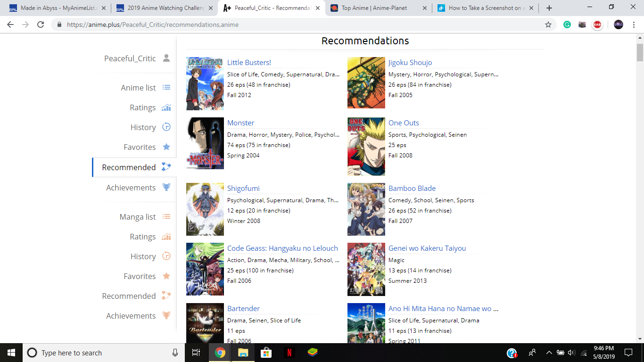Open the Jigoku Shoujo title link
The height and width of the screenshot is (362, 644).
click(410, 63)
